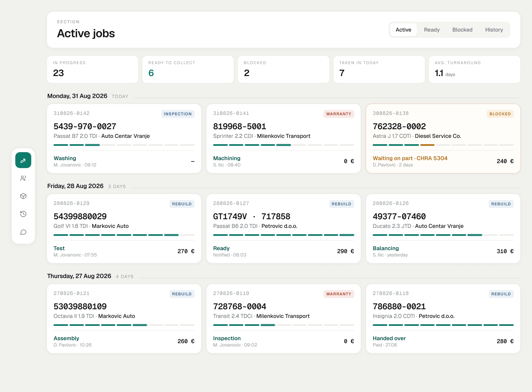532x392 pixels.
Task: Click Auto Centar Vranje on Ducato job
Action: coord(439,226)
